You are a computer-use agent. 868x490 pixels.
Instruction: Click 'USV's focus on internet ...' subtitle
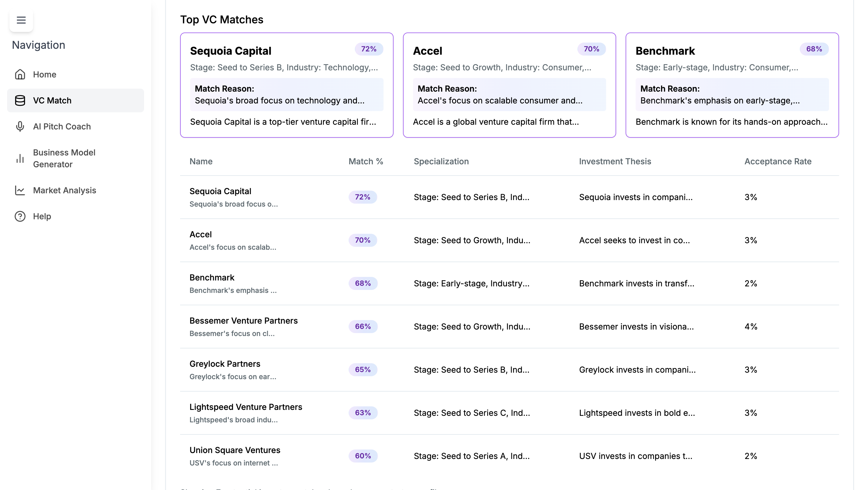pos(234,463)
